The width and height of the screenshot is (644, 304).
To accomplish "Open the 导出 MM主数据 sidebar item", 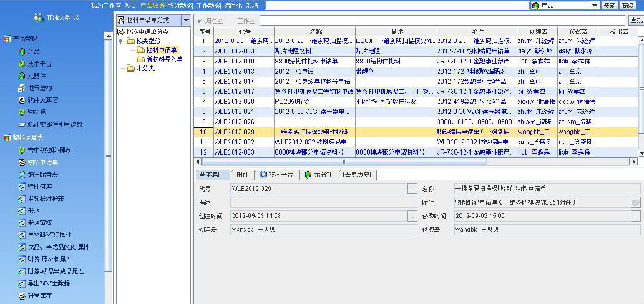I will [x=44, y=283].
